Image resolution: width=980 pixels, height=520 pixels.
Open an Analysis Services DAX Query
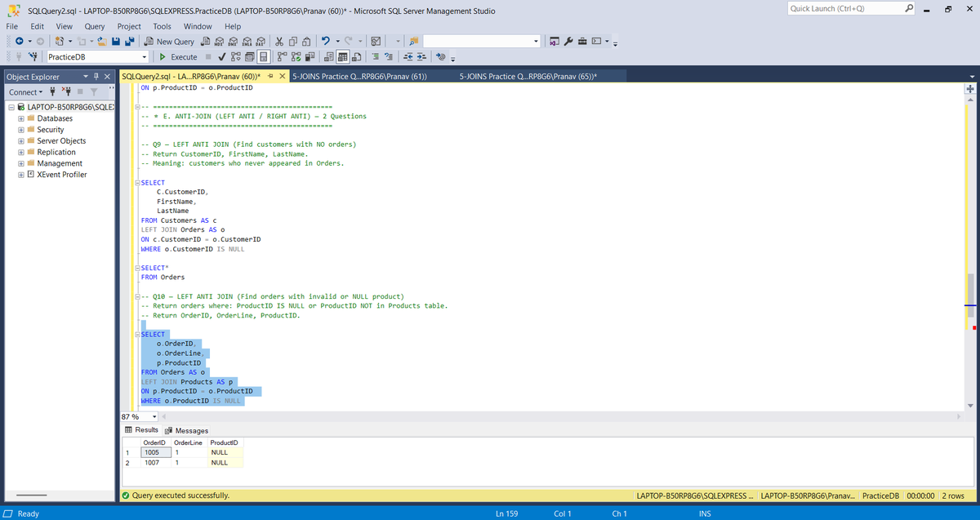pyautogui.click(x=260, y=42)
